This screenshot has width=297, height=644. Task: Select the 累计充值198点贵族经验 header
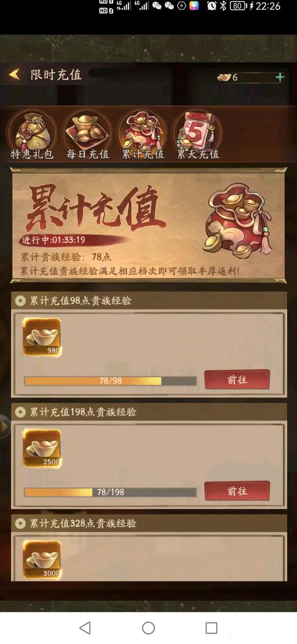pos(149,412)
